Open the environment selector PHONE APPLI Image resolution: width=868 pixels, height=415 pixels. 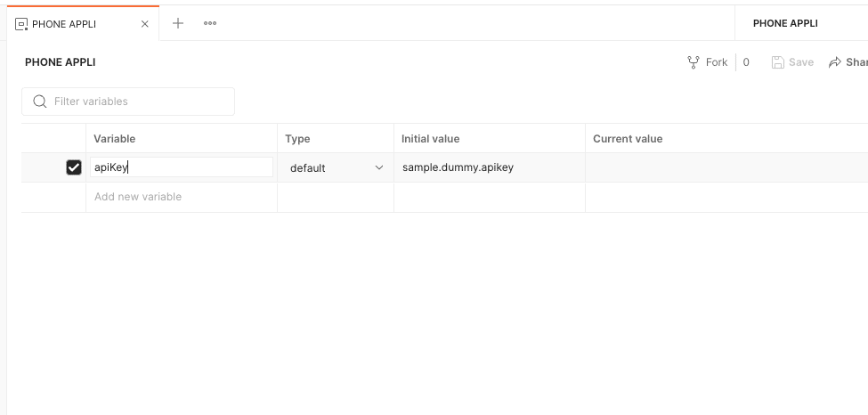click(x=785, y=23)
